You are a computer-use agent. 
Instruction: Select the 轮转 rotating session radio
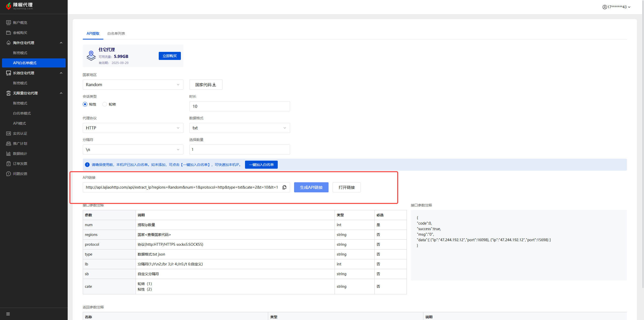point(105,104)
